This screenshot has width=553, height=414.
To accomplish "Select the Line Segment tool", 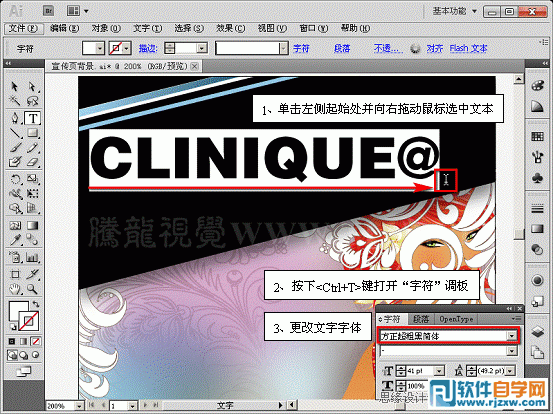I will click(x=14, y=133).
